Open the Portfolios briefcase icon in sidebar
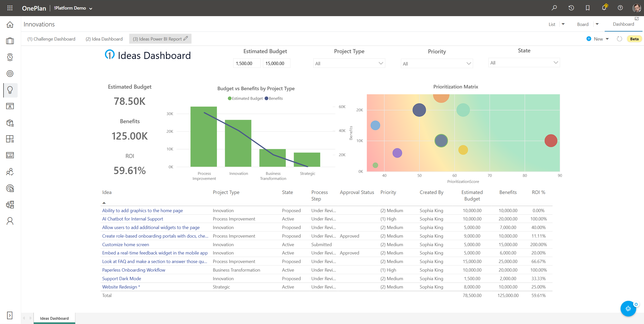The width and height of the screenshot is (644, 324). coord(10,41)
